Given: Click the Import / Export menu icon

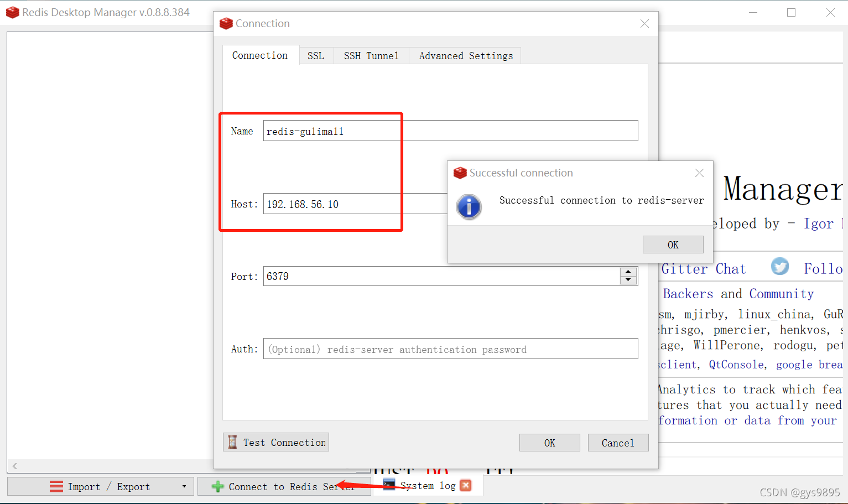Looking at the screenshot, I should (x=56, y=486).
